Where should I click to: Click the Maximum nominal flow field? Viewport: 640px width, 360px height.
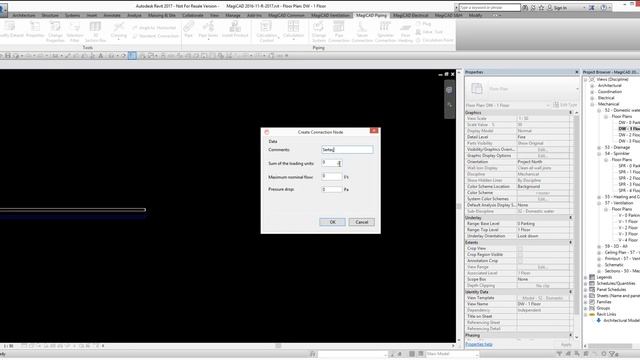[x=331, y=177]
